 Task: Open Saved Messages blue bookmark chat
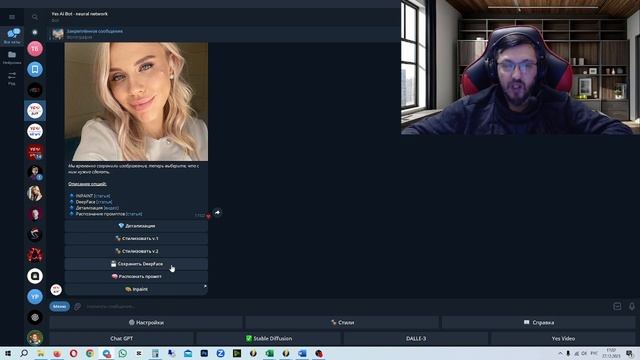click(x=35, y=69)
